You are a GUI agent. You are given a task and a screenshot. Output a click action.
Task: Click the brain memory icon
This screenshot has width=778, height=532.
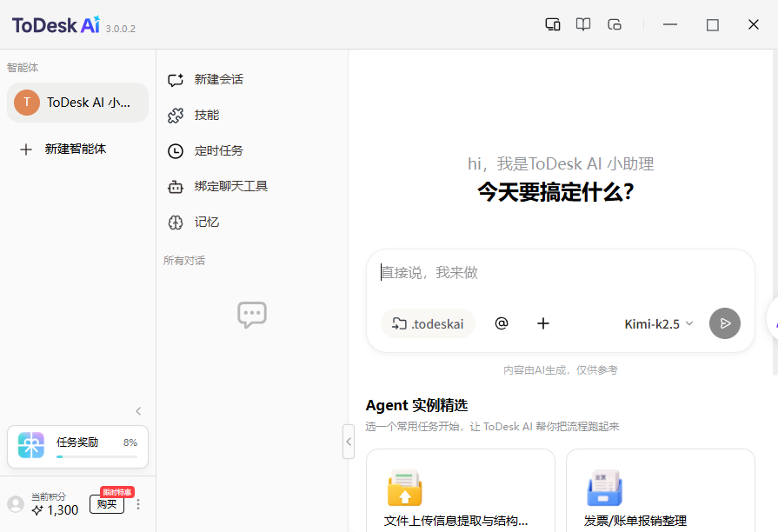click(176, 223)
